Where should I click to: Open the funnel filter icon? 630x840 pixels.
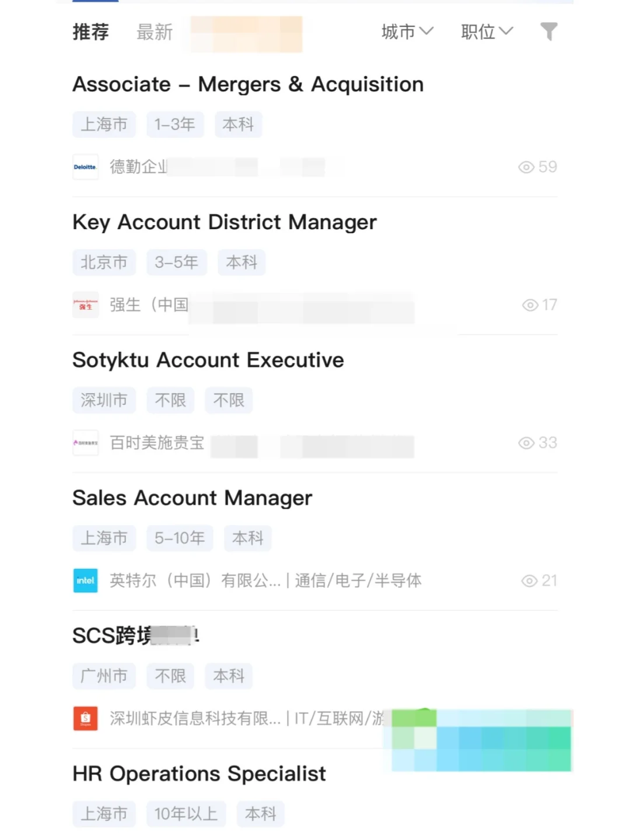click(548, 32)
